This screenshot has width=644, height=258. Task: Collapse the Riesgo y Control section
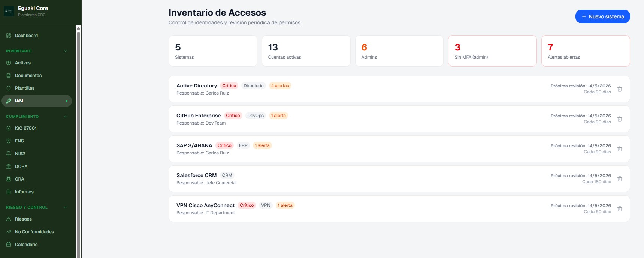tap(65, 207)
